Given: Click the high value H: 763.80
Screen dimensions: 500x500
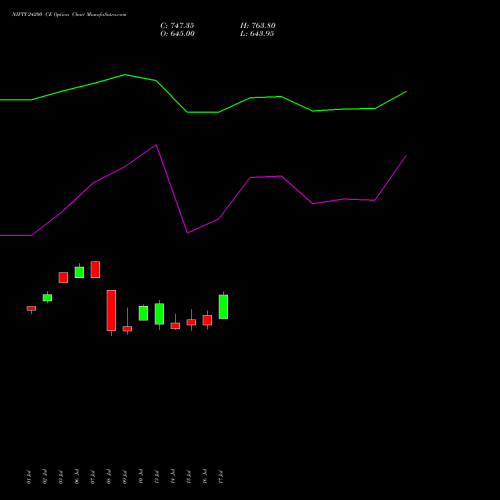Looking at the screenshot, I should 258,26.
